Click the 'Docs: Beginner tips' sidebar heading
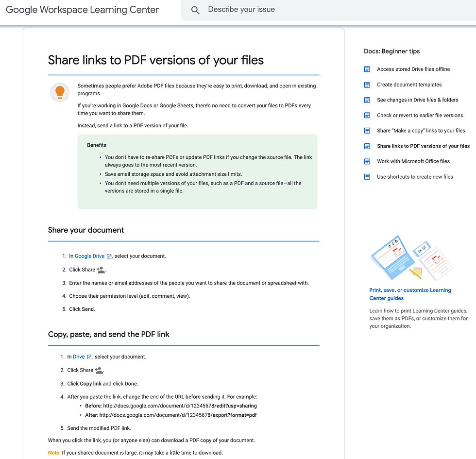Screen dimensions: 476x459 [x=391, y=51]
